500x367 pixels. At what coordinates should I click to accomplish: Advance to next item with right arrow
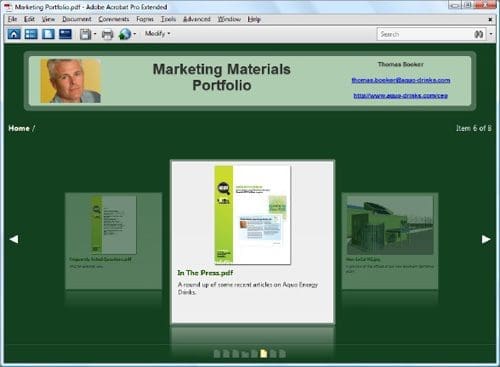point(486,239)
